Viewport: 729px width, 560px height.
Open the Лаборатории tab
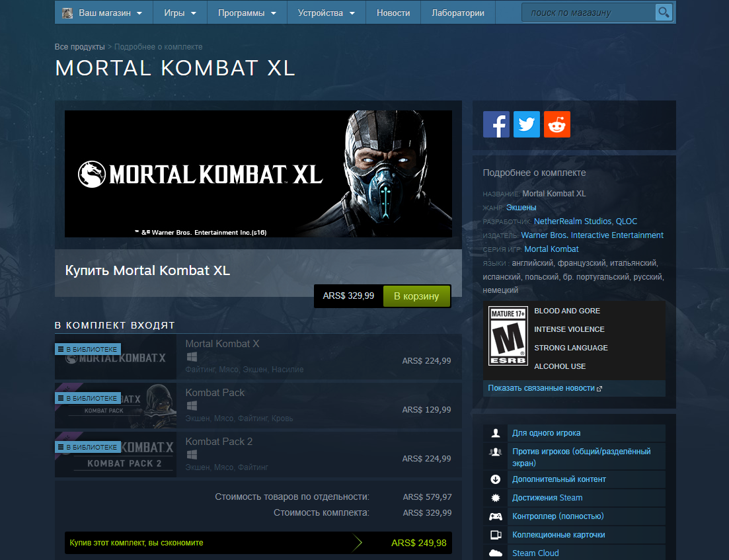[x=458, y=13]
